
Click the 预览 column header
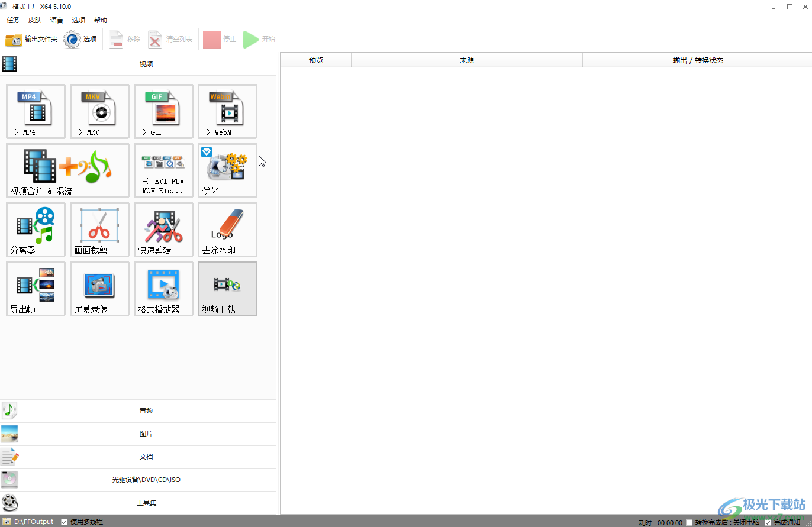(316, 60)
